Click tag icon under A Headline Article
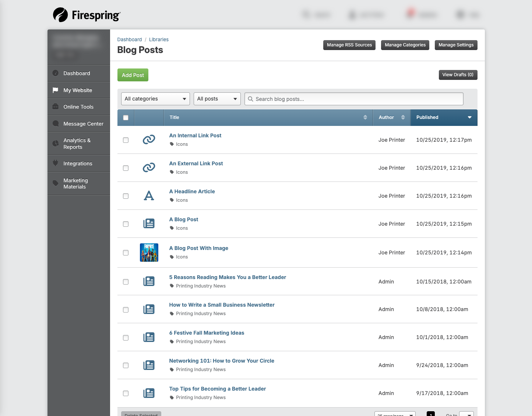Image resolution: width=532 pixels, height=416 pixels. [x=172, y=200]
